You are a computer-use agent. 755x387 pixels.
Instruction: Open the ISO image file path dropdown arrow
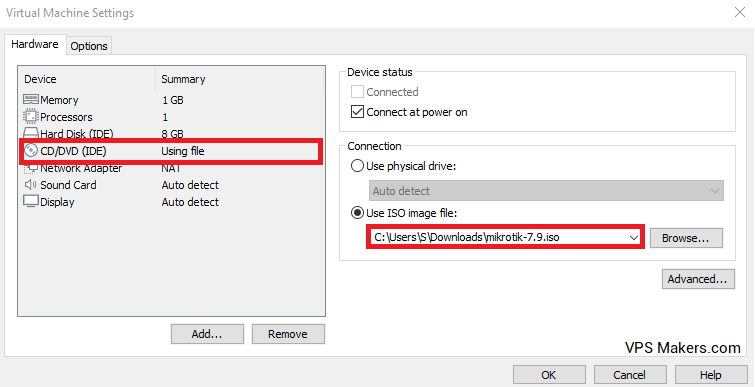[x=633, y=237]
